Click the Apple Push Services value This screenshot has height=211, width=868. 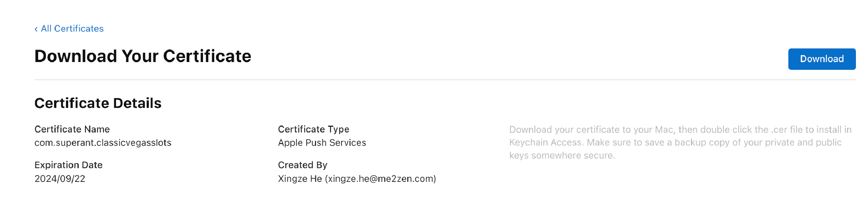(x=322, y=143)
